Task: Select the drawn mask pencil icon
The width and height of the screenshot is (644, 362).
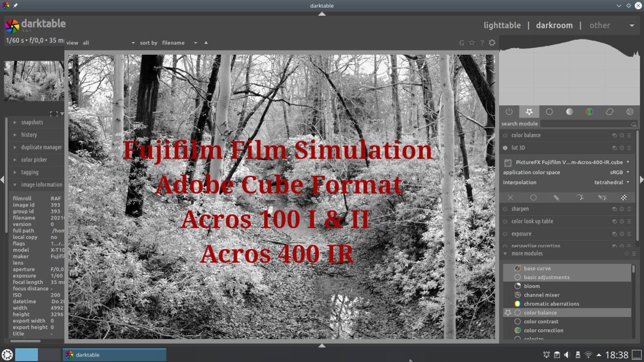Action: [556, 197]
